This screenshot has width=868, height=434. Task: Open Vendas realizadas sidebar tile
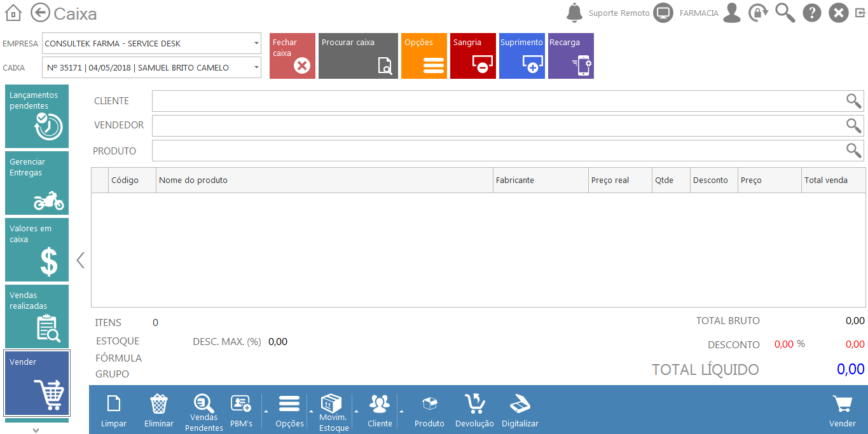[37, 316]
